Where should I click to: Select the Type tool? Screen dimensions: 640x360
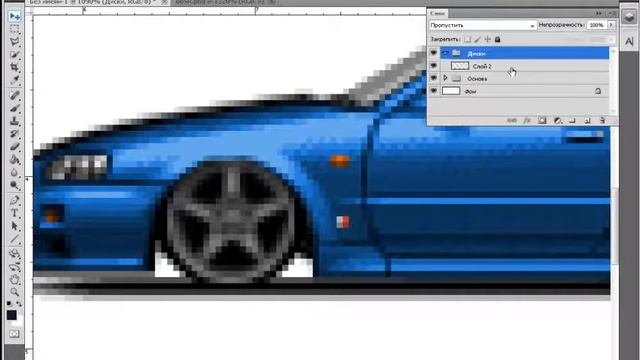tap(14, 213)
